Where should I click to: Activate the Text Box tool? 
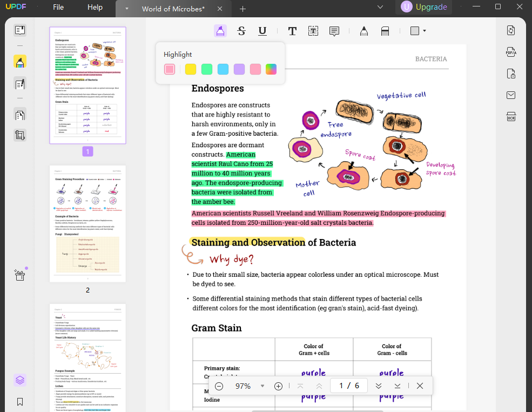(313, 31)
